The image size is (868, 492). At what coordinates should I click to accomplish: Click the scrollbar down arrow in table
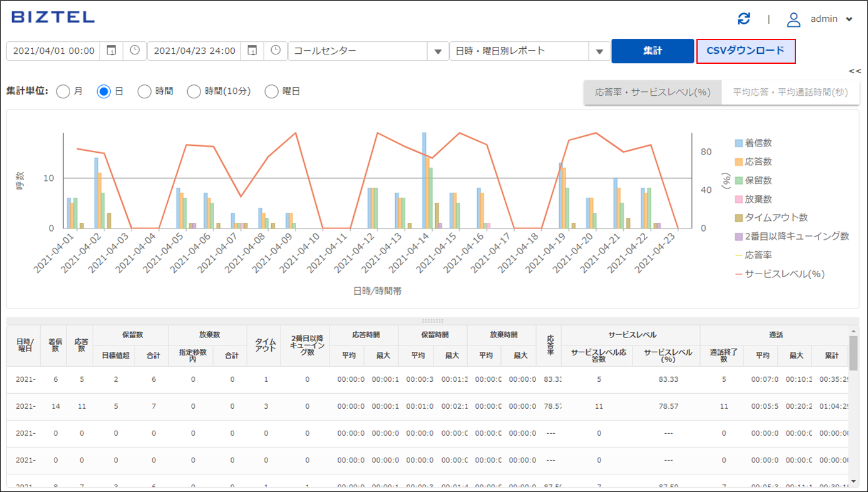853,481
